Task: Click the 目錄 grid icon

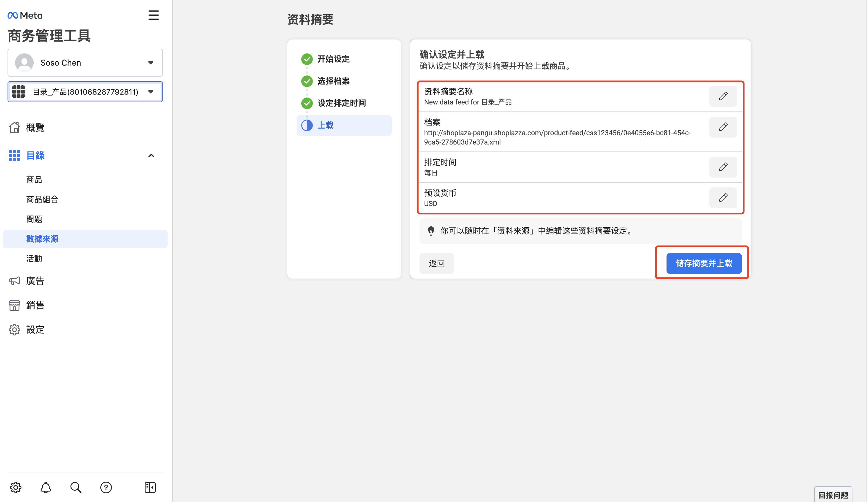Action: click(x=14, y=156)
